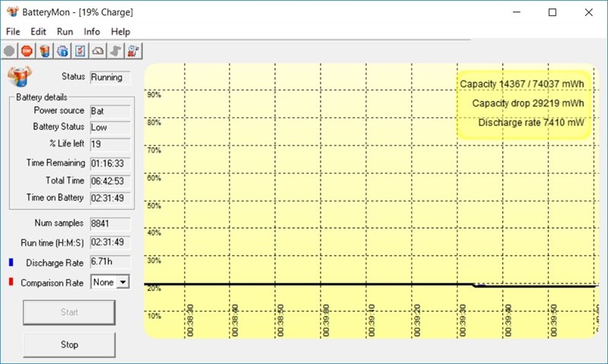Open the Info menu
This screenshot has width=608, height=364.
pos(92,32)
